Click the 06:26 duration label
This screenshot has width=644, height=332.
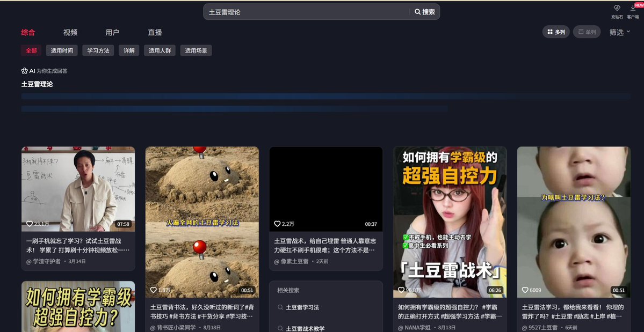pyautogui.click(x=495, y=290)
